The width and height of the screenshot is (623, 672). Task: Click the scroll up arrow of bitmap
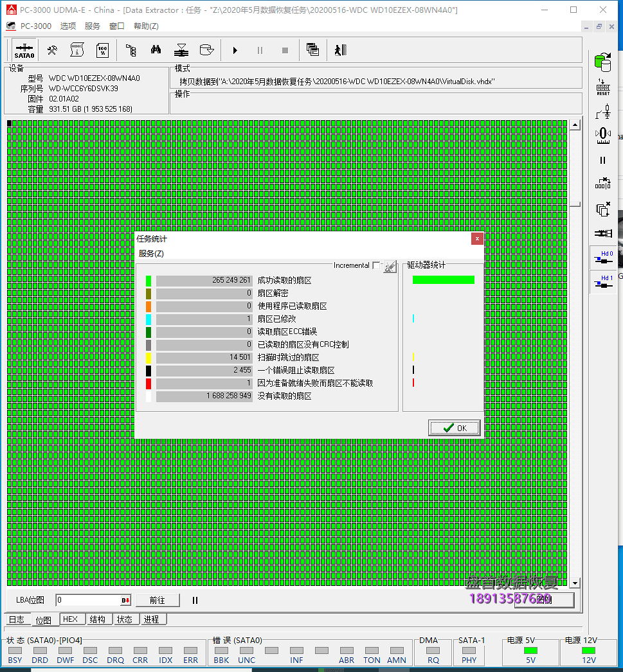[575, 125]
